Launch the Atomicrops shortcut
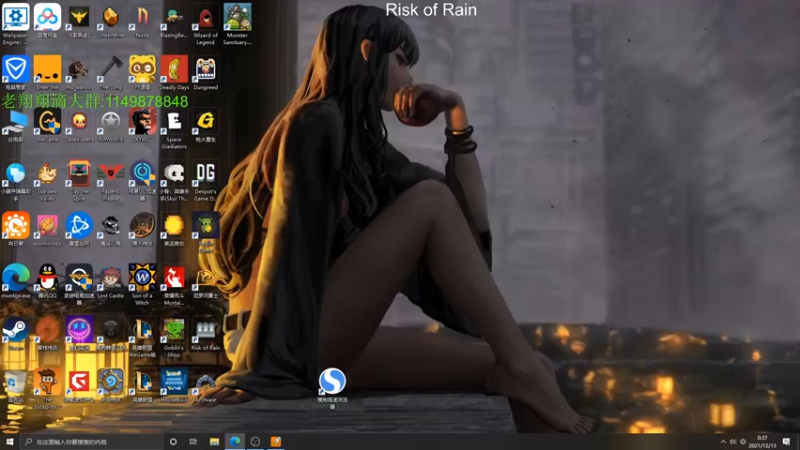Screen dimensions: 800x450 point(47,230)
